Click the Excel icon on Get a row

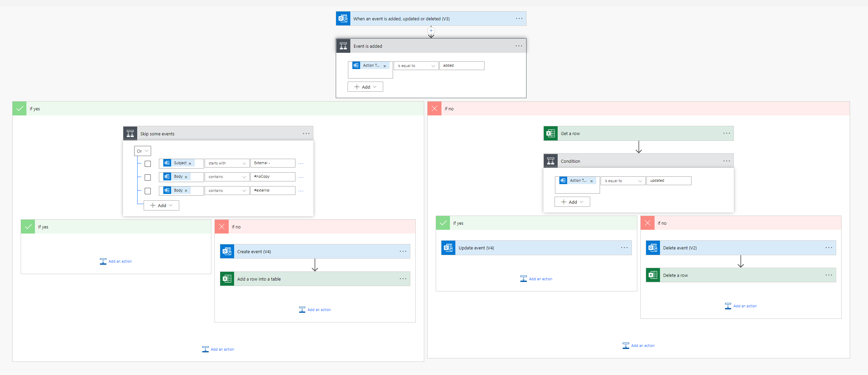tap(551, 133)
